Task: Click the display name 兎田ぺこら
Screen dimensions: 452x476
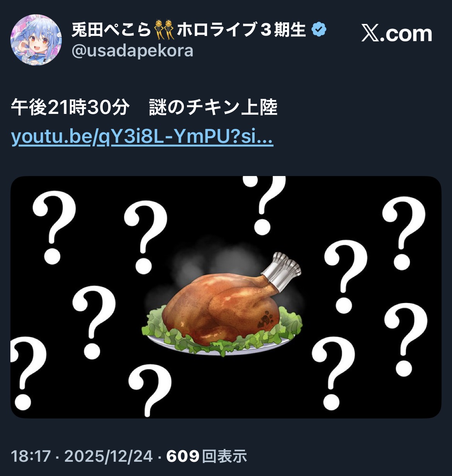Action: [x=112, y=30]
